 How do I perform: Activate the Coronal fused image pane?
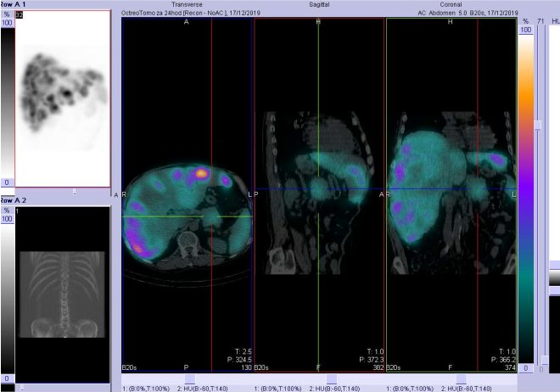point(450,195)
